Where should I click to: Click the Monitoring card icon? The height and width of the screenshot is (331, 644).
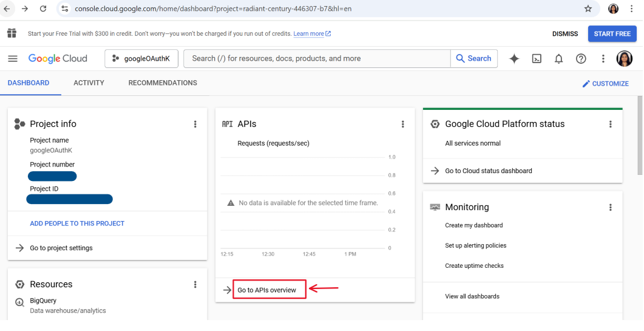(x=435, y=207)
